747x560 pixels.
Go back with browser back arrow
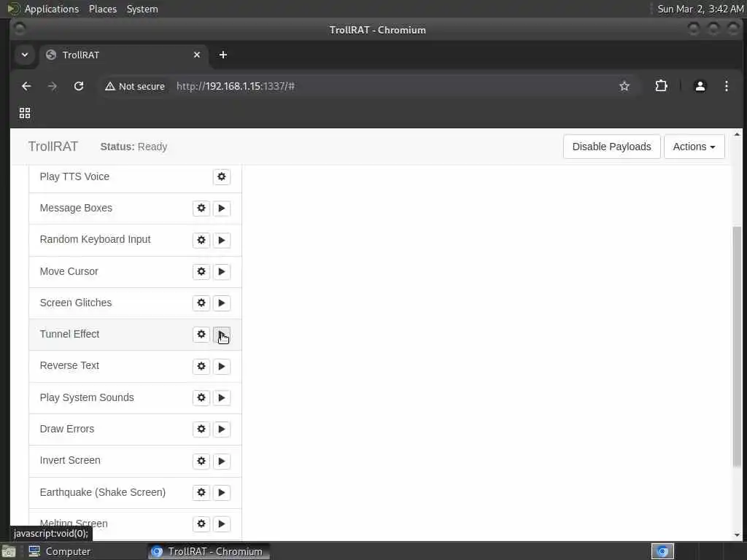click(26, 86)
